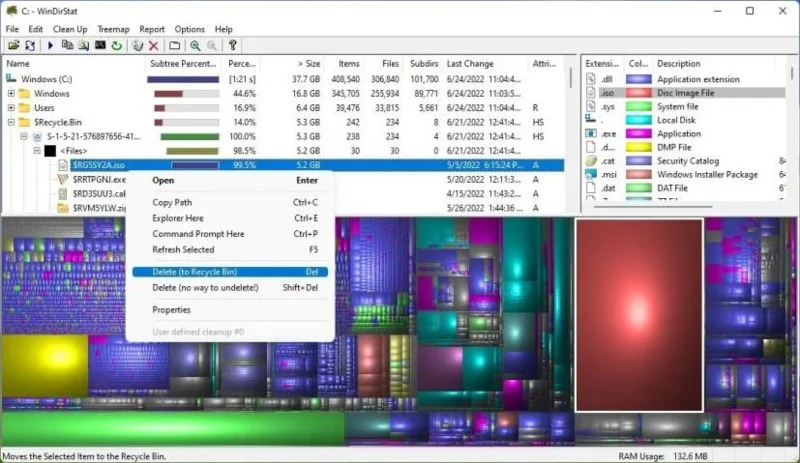Click the .dll file type icon
Viewport: 800px width, 463px height.
point(591,79)
